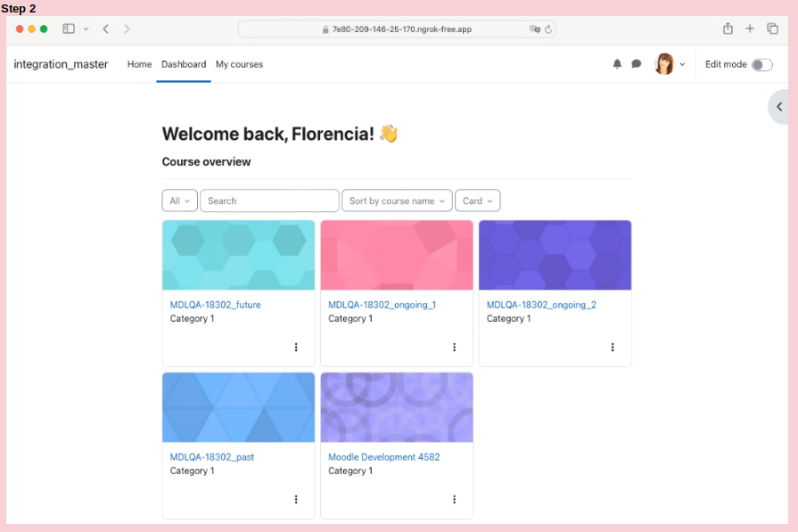Screen dimensions: 798x532
Task: Go to the Home tab
Action: coord(139,64)
